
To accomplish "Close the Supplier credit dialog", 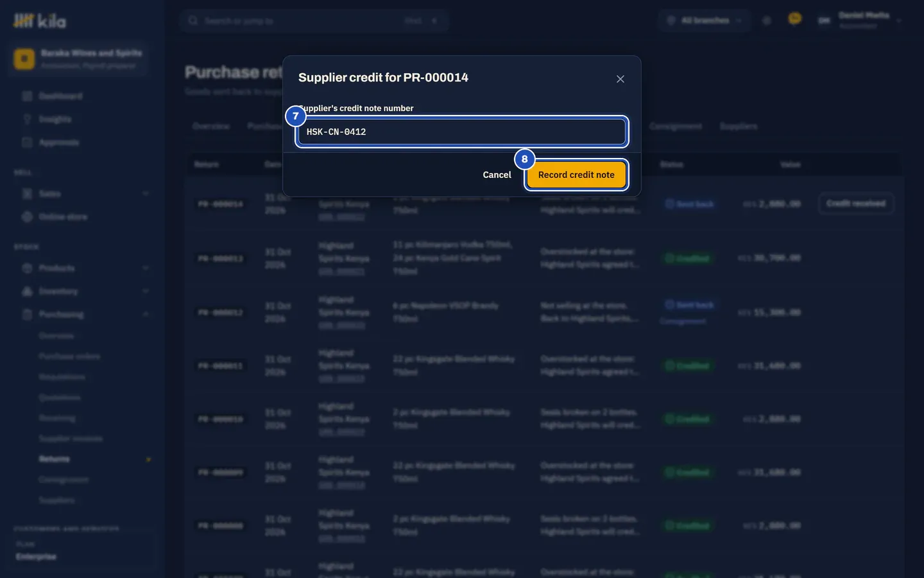I will coord(620,79).
